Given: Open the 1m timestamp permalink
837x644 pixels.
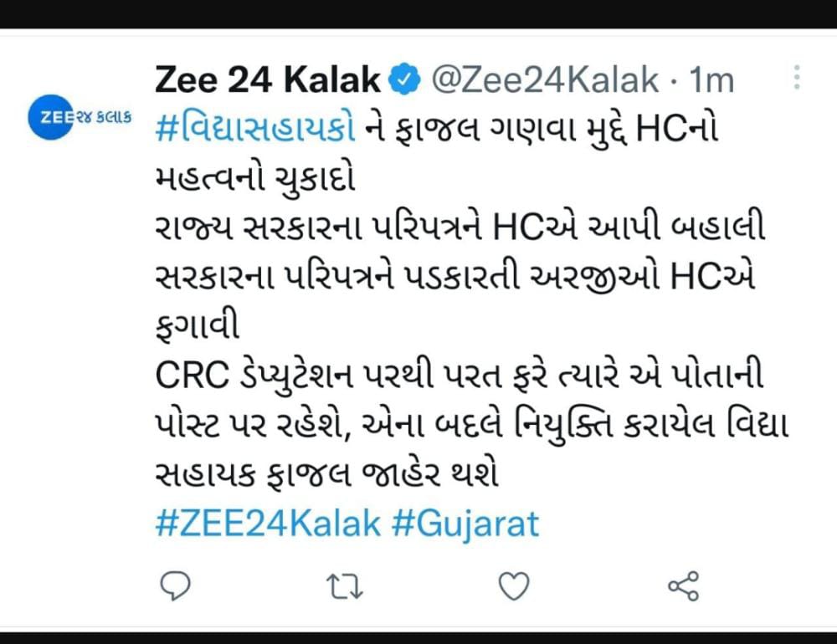Looking at the screenshot, I should coord(711,79).
